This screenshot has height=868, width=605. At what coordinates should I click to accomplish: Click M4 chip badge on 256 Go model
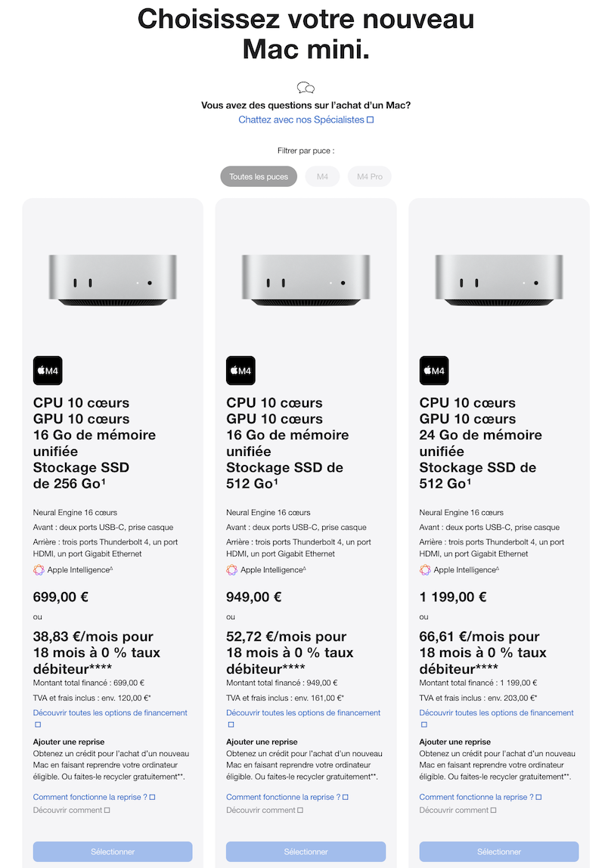pyautogui.click(x=48, y=370)
